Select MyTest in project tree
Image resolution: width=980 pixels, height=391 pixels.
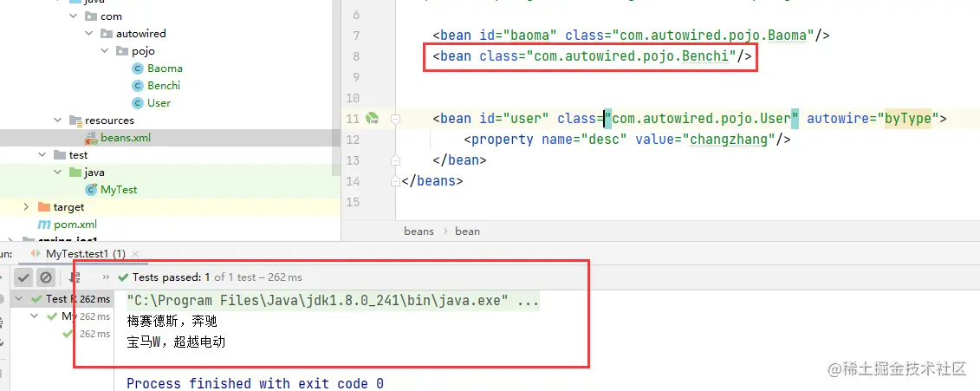pos(119,190)
